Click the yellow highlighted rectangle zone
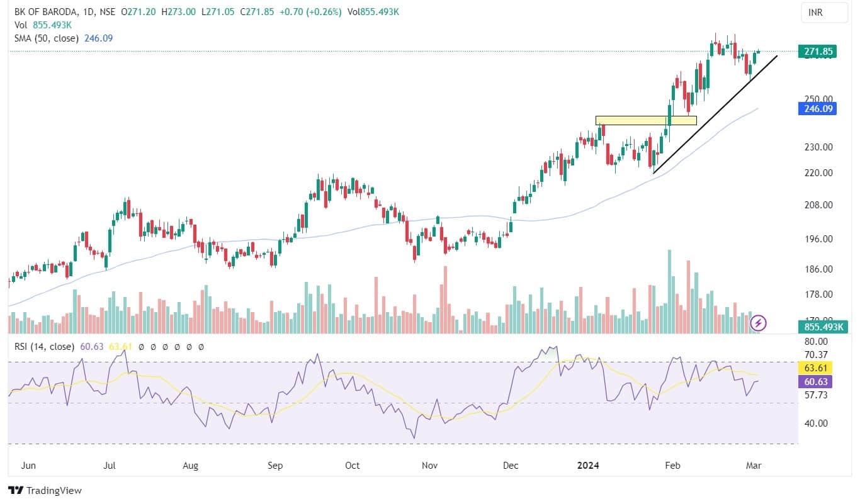 (645, 120)
